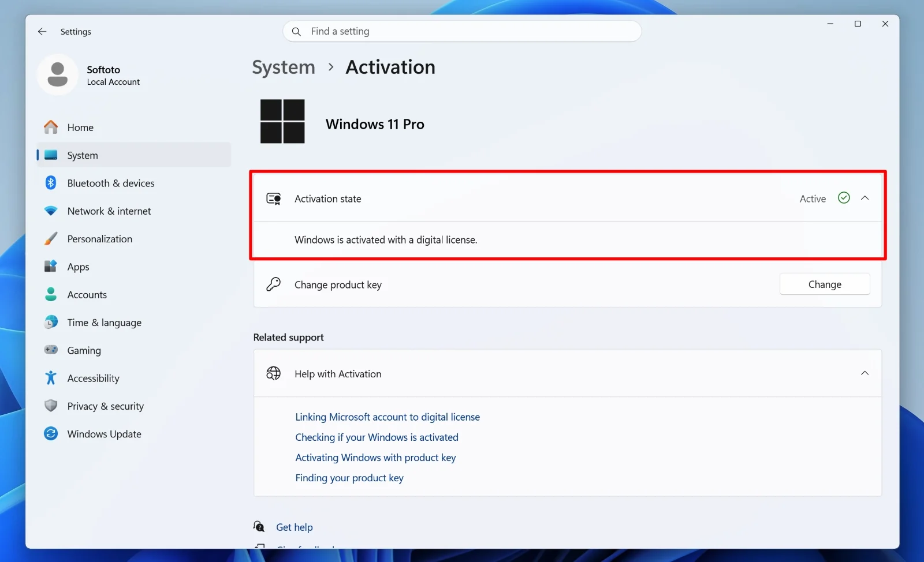
Task: Click the back arrow in Settings
Action: point(42,32)
